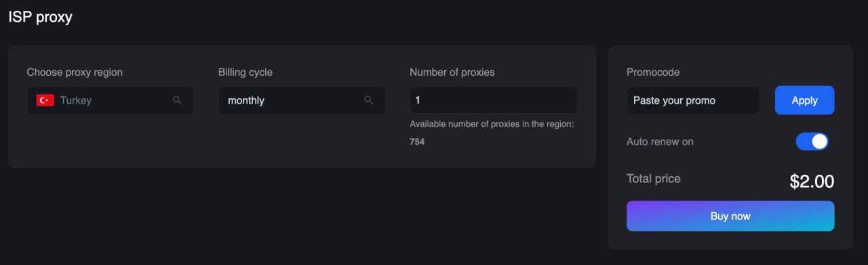Toggle the Auto renew switch off
Image resolution: width=868 pixels, height=265 pixels.
pos(812,142)
